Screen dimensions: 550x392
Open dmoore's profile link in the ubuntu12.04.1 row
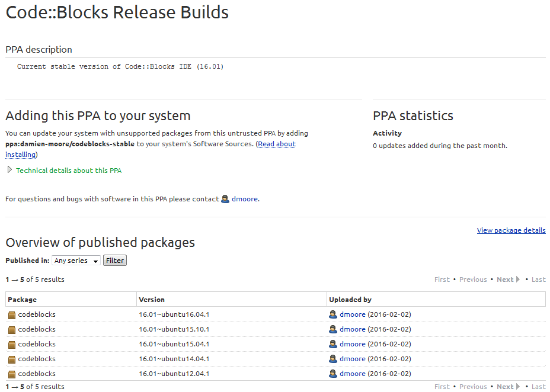(353, 374)
